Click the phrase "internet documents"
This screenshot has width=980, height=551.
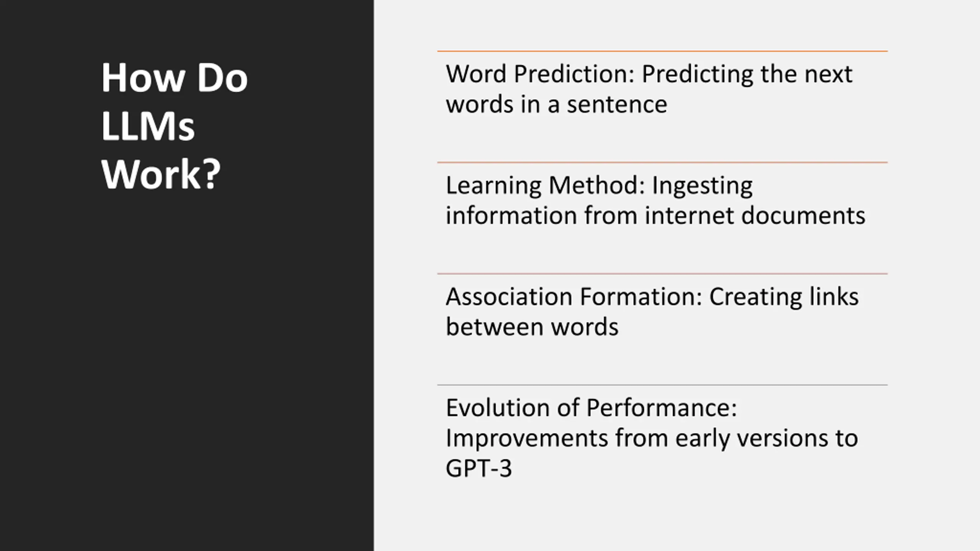pyautogui.click(x=755, y=215)
